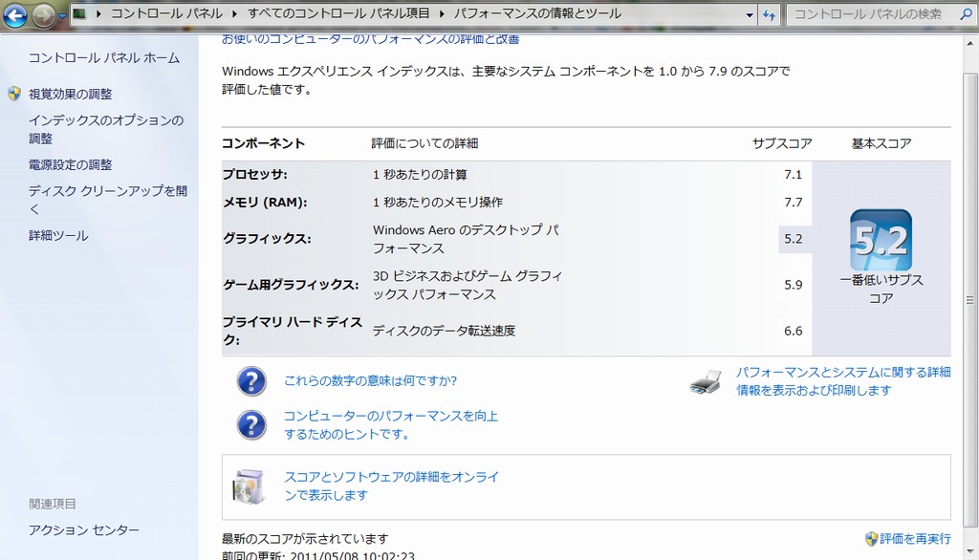
Task: Select すべてのコントロール パネル項目 breadcrumb
Action: (338, 13)
